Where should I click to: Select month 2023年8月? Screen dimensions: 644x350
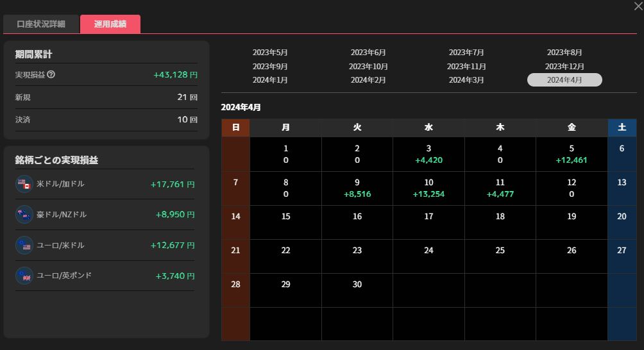point(564,53)
